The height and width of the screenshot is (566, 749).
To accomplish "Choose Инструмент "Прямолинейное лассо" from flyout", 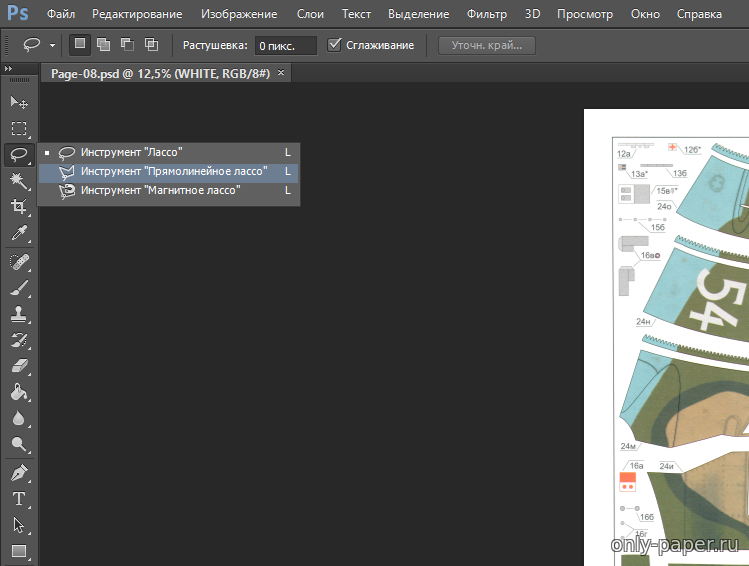I will [x=174, y=171].
